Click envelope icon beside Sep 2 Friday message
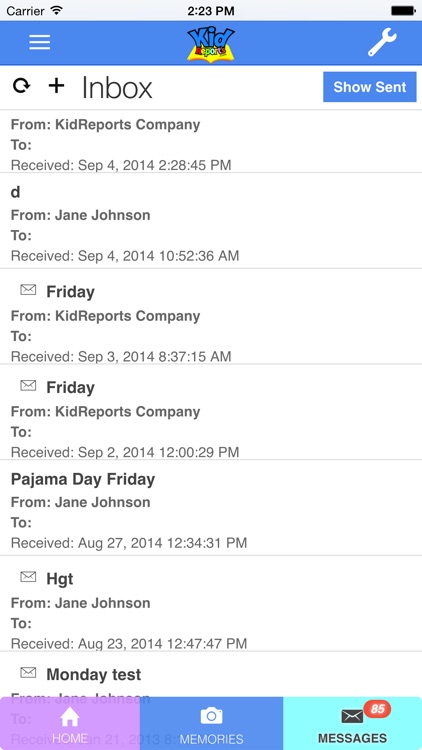The height and width of the screenshot is (750, 422). coord(28,385)
